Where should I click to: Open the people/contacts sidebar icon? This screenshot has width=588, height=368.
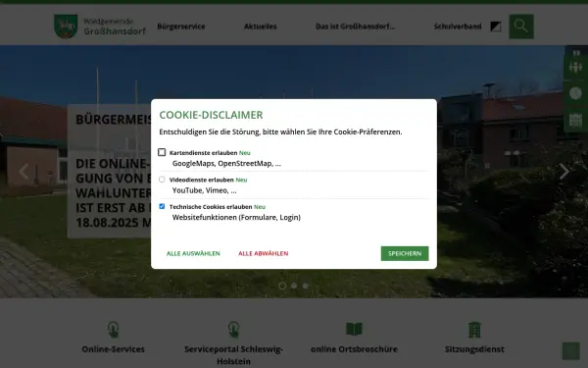click(x=575, y=67)
